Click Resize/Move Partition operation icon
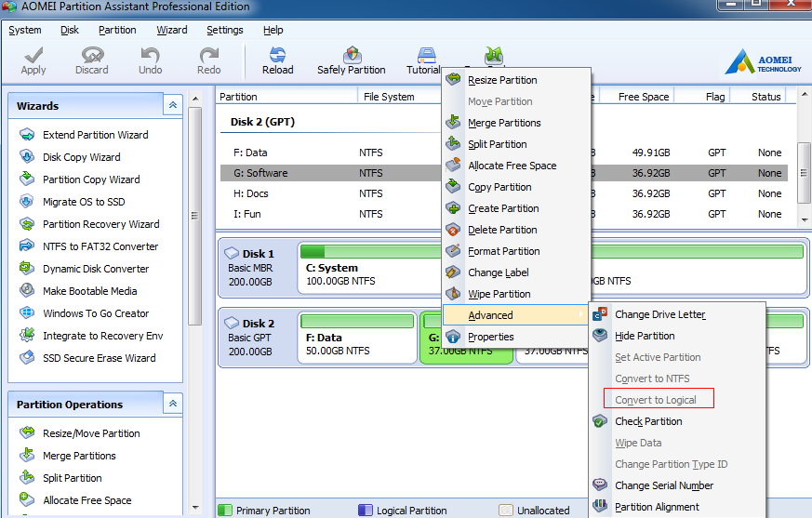 pyautogui.click(x=27, y=433)
